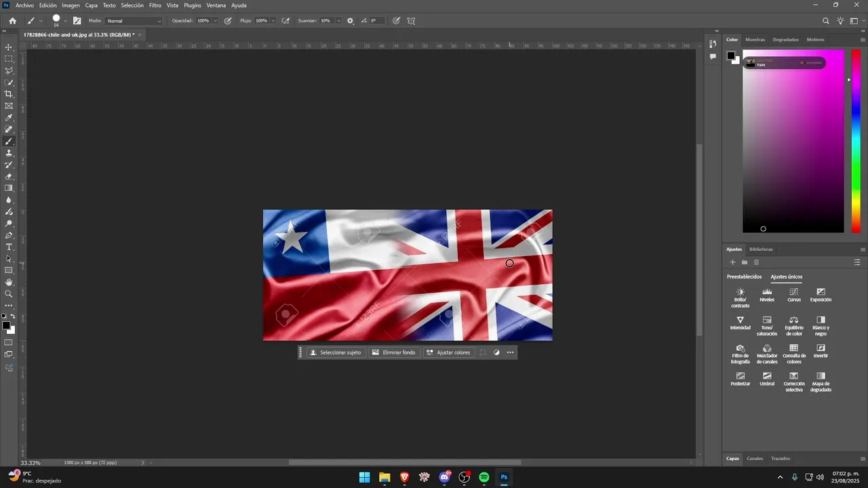The width and height of the screenshot is (868, 488).
Task: Reset default foreground and background colors
Action: [4, 317]
